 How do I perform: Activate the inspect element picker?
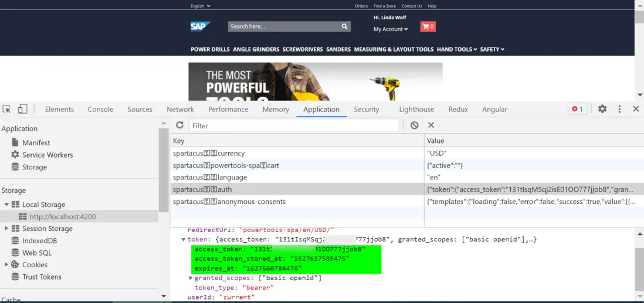(x=6, y=109)
